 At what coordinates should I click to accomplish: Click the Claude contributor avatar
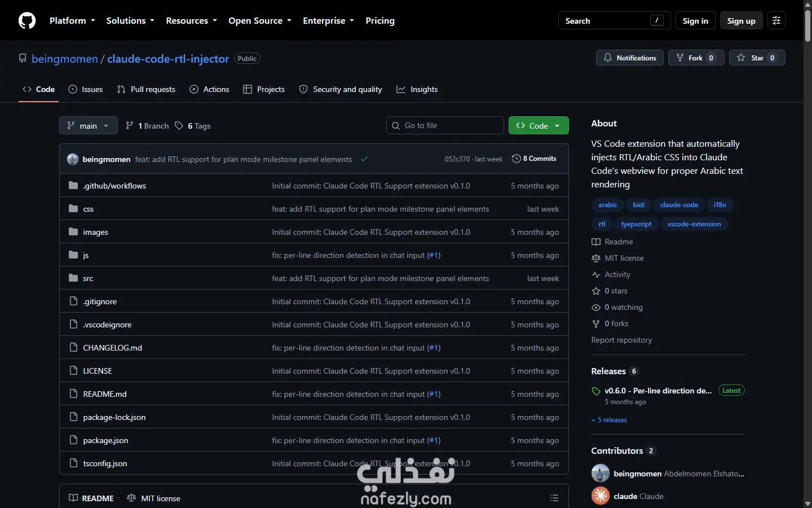(601, 496)
